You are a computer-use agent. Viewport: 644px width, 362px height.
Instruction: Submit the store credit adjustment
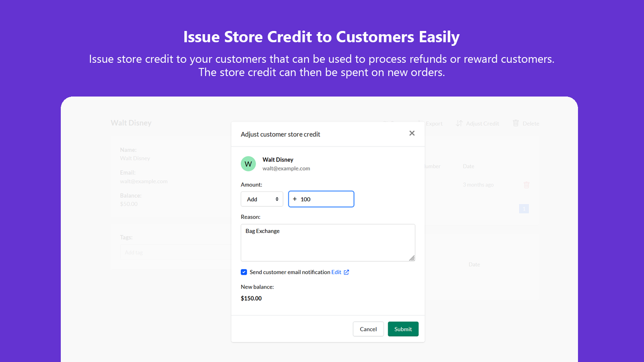(403, 329)
